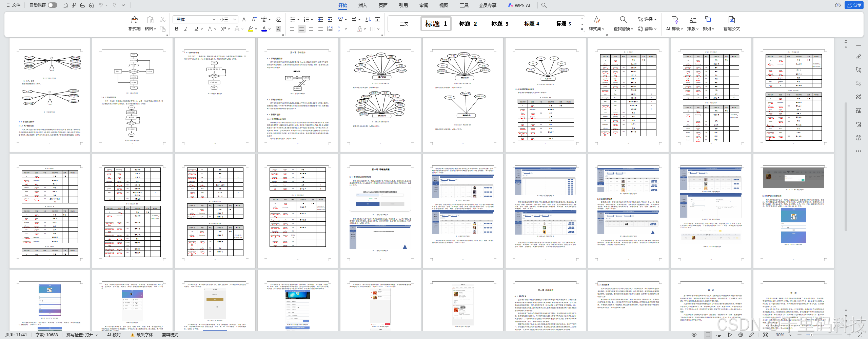
Task: Toggle eye protection mode icon
Action: tap(694, 335)
